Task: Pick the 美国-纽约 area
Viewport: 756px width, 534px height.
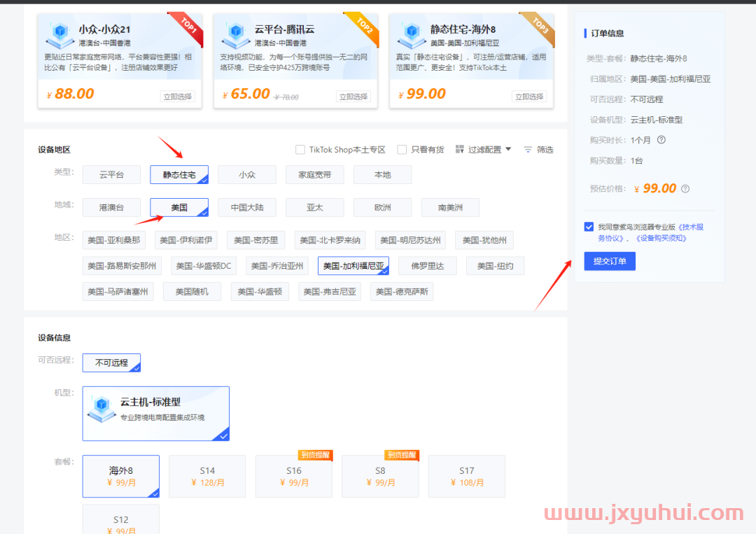Action: pos(495,265)
